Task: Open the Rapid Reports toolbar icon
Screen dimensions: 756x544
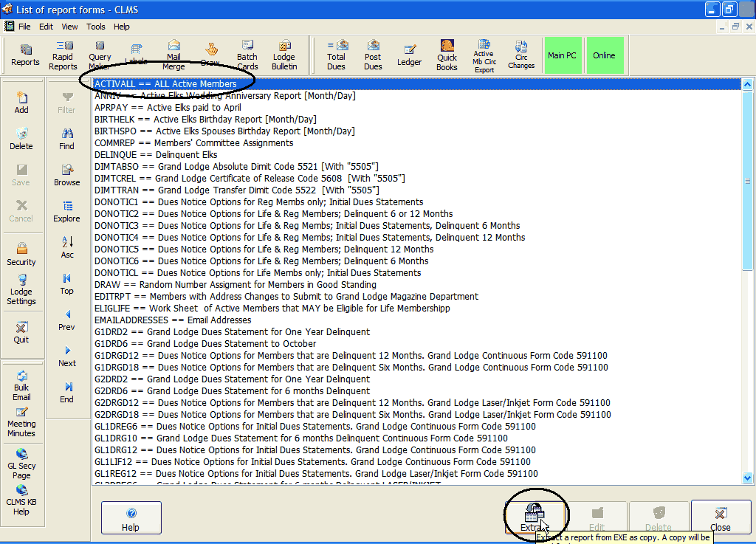Action: coord(63,55)
